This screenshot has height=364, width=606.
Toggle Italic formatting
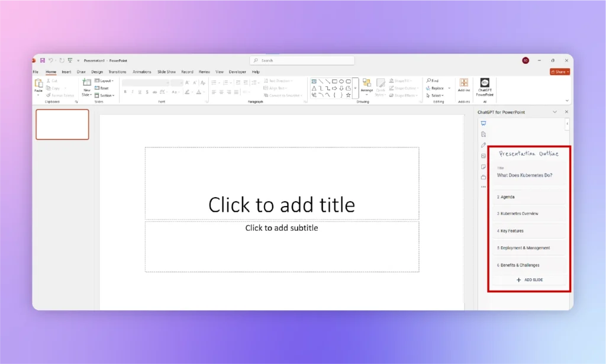(133, 92)
